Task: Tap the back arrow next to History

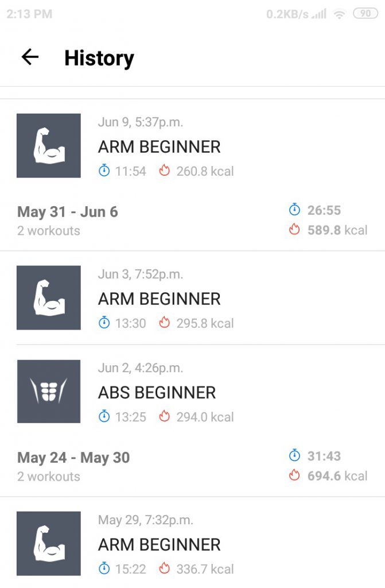Action: [30, 57]
